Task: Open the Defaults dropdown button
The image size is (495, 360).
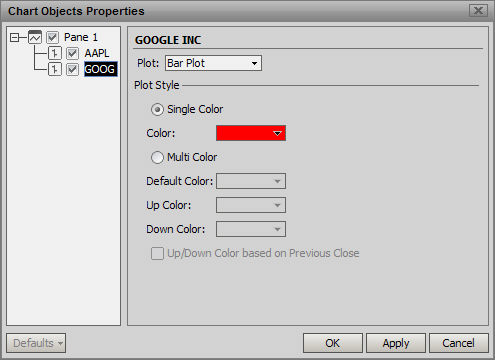Action: [x=36, y=343]
